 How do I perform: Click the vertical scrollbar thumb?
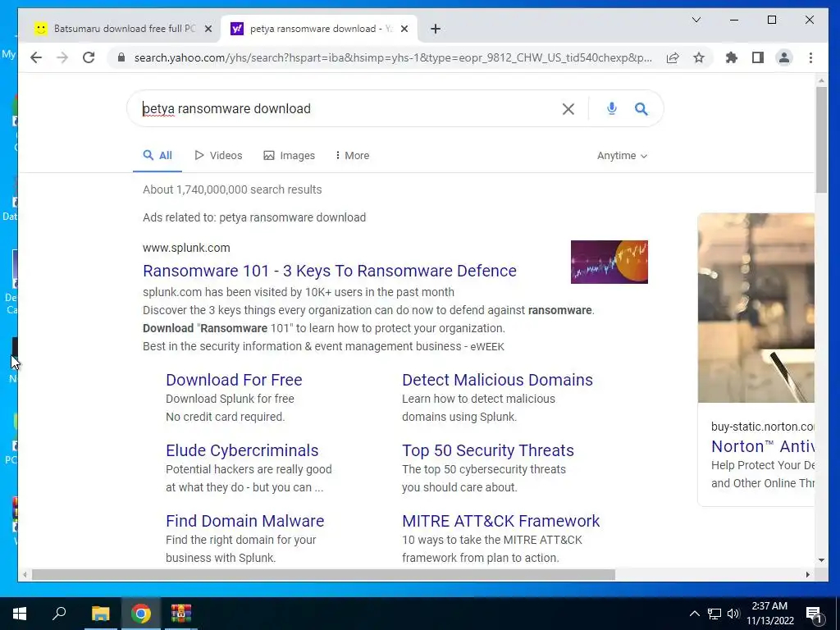(x=821, y=139)
